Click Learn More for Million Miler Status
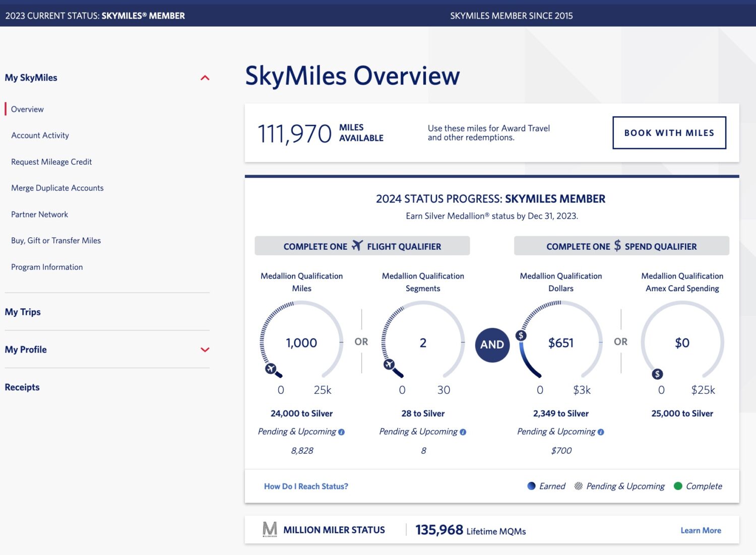The width and height of the screenshot is (756, 555). point(701,530)
